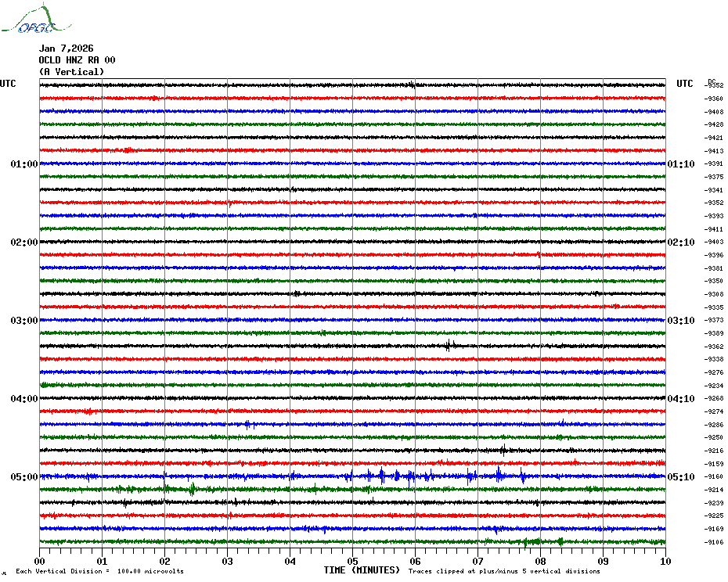Click the DC value -9106
This screenshot has width=728, height=582.
714,542
